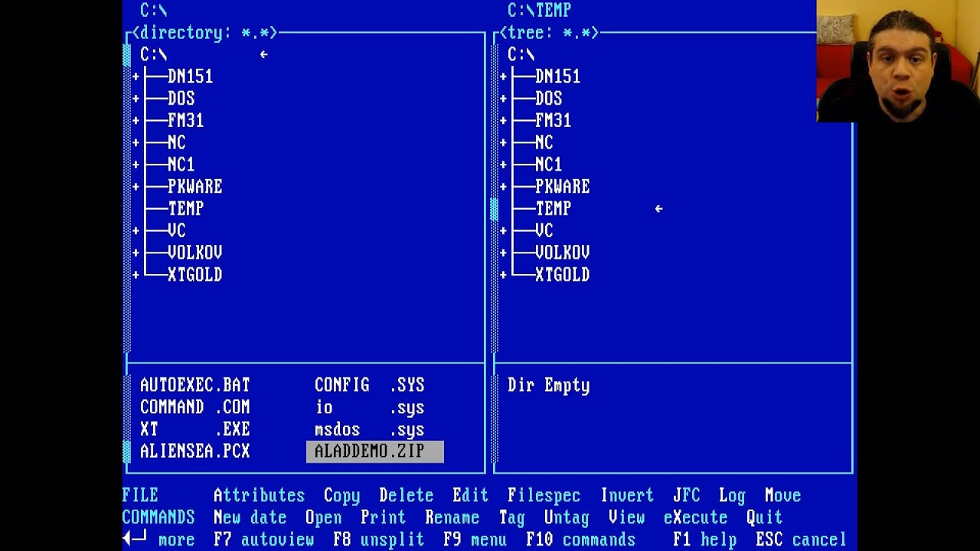
Task: Select NC folder in left directory pane
Action: [x=176, y=142]
